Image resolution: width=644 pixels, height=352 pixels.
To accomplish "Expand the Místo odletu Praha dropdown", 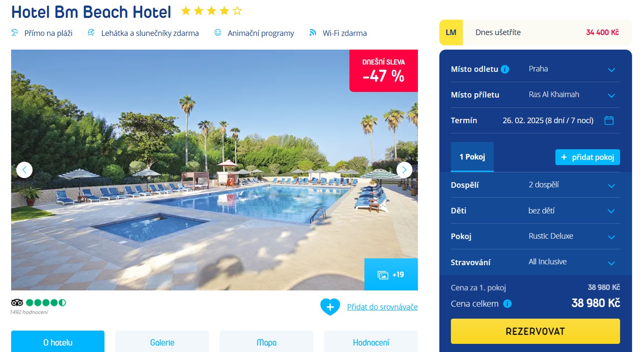I will pyautogui.click(x=535, y=69).
